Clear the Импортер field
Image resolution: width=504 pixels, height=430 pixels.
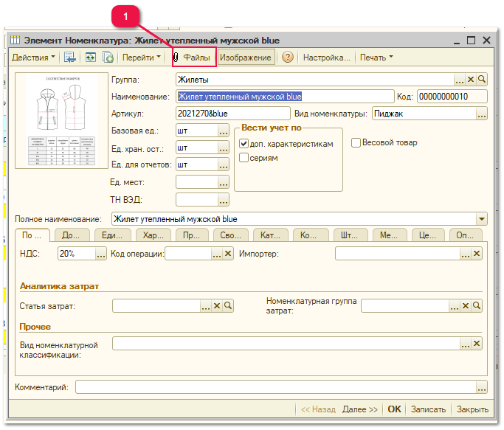tap(477, 254)
